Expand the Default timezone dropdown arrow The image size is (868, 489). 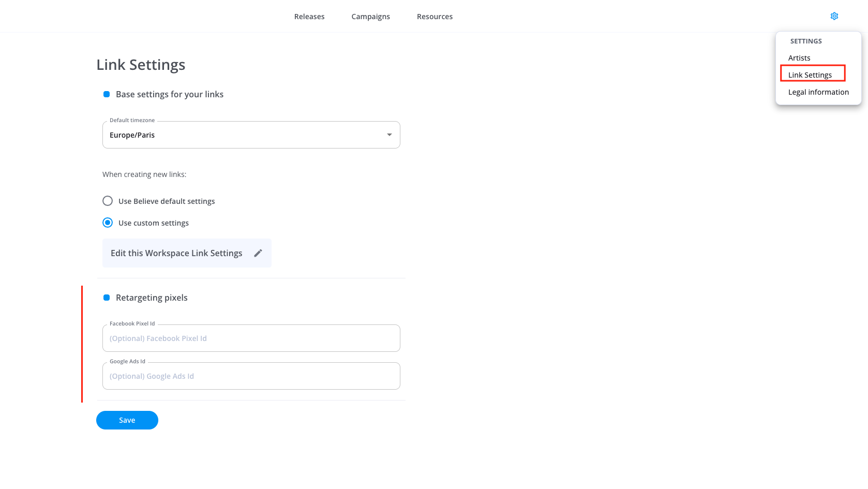(389, 135)
